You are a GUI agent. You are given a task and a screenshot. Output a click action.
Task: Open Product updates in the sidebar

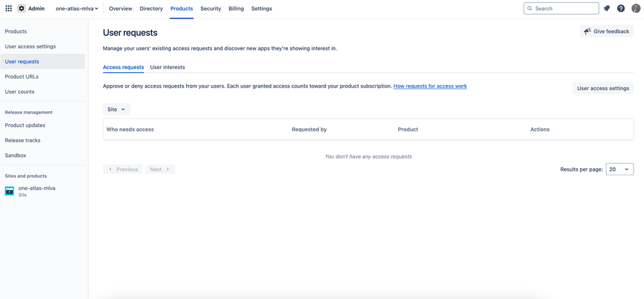[x=43, y=125]
